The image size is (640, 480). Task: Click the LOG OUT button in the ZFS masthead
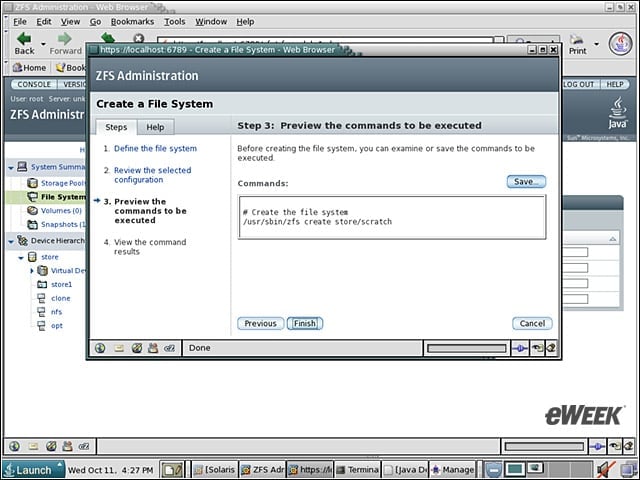point(579,84)
